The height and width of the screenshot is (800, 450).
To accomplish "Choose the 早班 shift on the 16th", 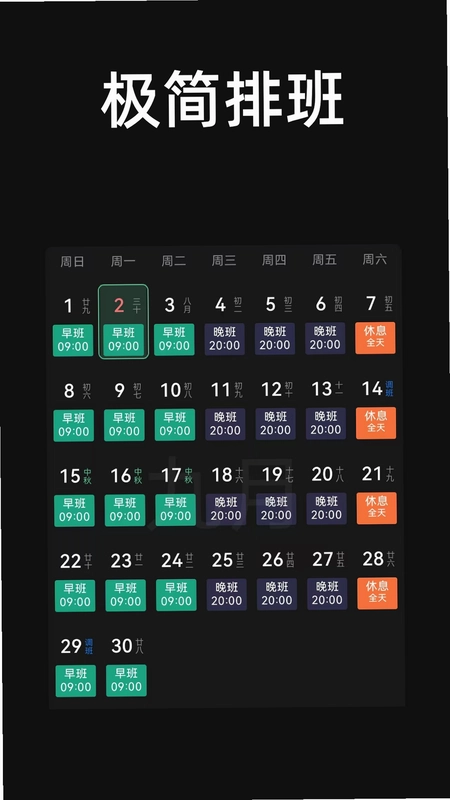I will click(124, 510).
